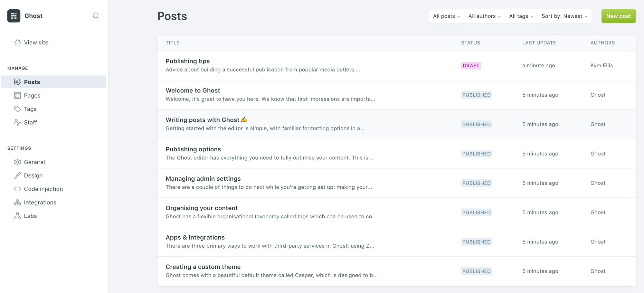Select Posts in the sidebar
The height and width of the screenshot is (293, 644).
click(x=54, y=82)
